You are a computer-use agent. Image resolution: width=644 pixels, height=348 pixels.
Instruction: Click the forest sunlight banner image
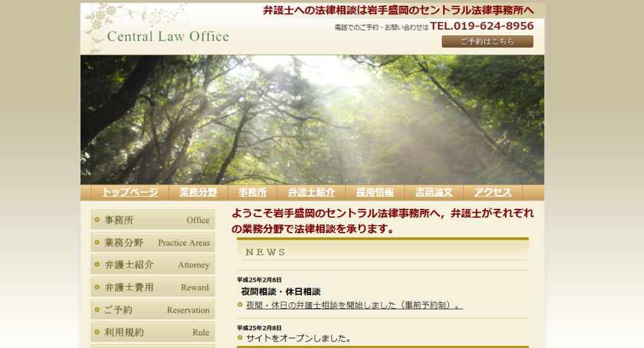coord(312,119)
